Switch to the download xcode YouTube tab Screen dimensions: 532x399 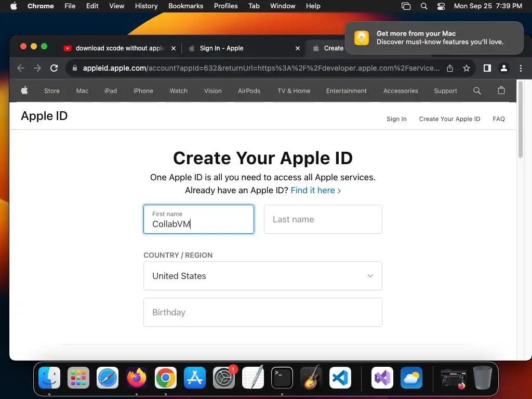coord(119,48)
